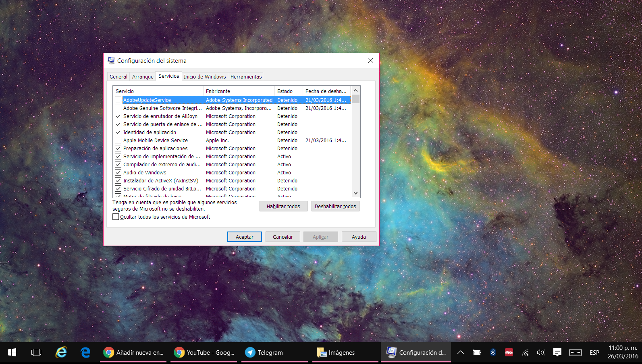Enable the Adobe Genuine Software Integrity checkbox
The height and width of the screenshot is (364, 642).
tap(118, 108)
